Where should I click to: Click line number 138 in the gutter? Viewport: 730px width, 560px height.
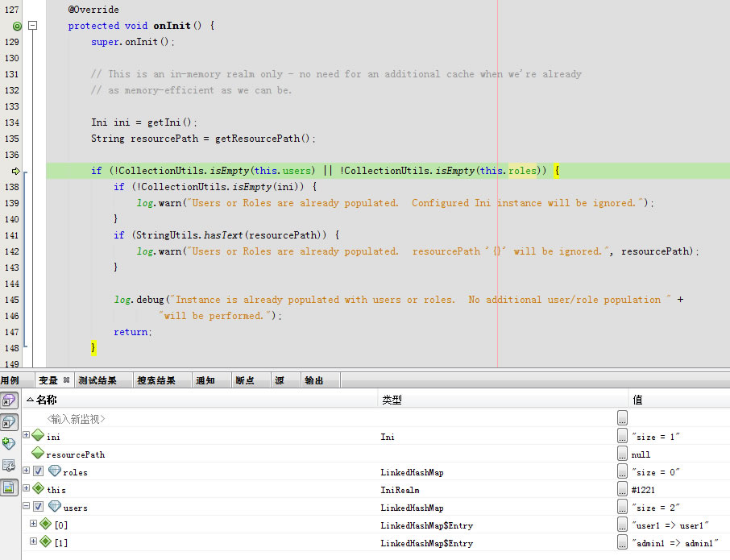pos(11,187)
